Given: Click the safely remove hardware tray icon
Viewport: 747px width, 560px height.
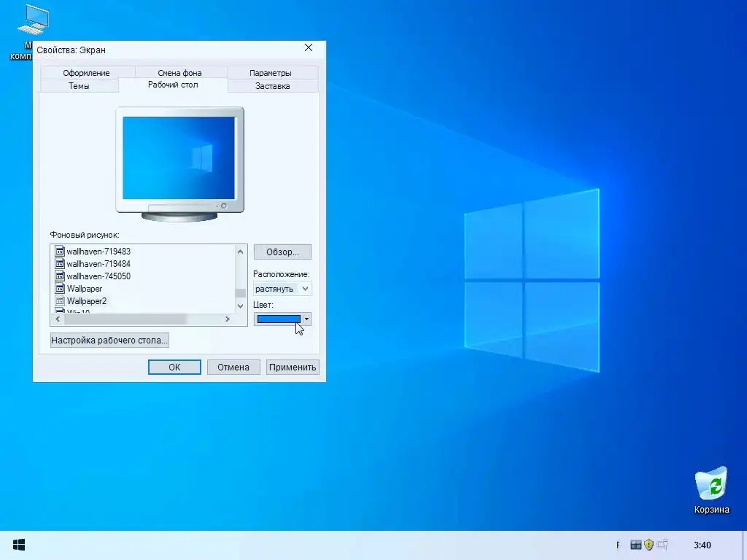Looking at the screenshot, I should pos(662,544).
